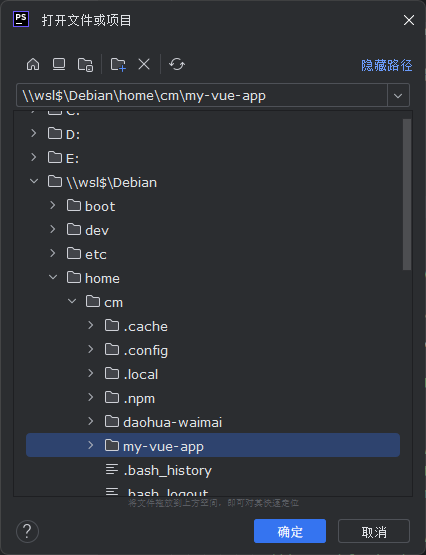Viewport: 426px width, 555px height.
Task: Open the help question mark icon
Action: (x=27, y=531)
